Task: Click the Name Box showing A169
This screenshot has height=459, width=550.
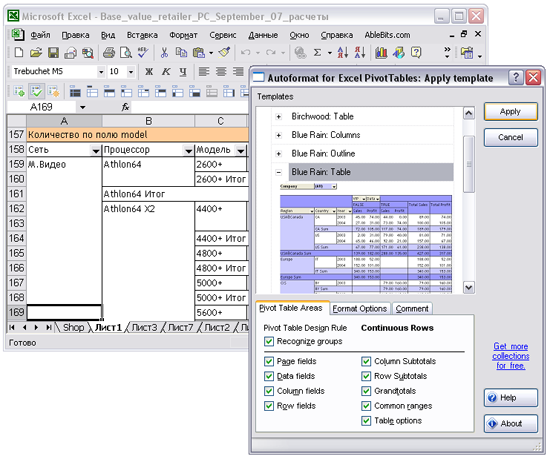Action: click(41, 107)
